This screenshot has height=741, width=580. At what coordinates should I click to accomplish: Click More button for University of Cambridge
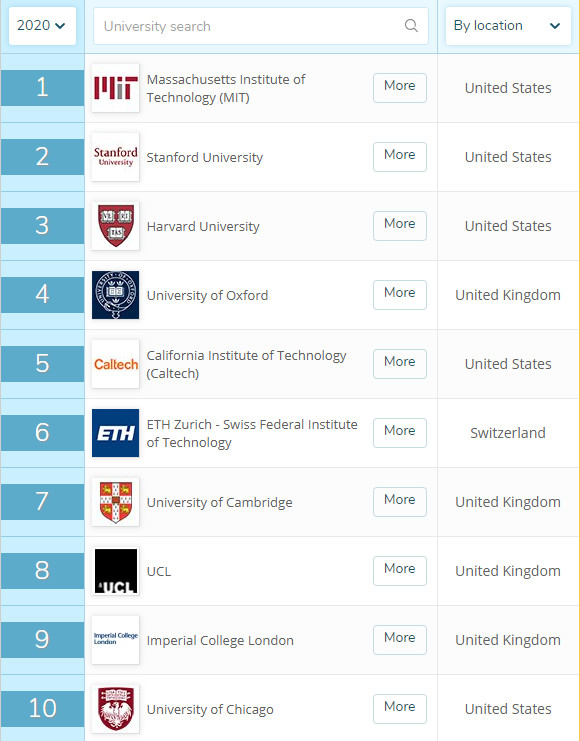(x=399, y=501)
